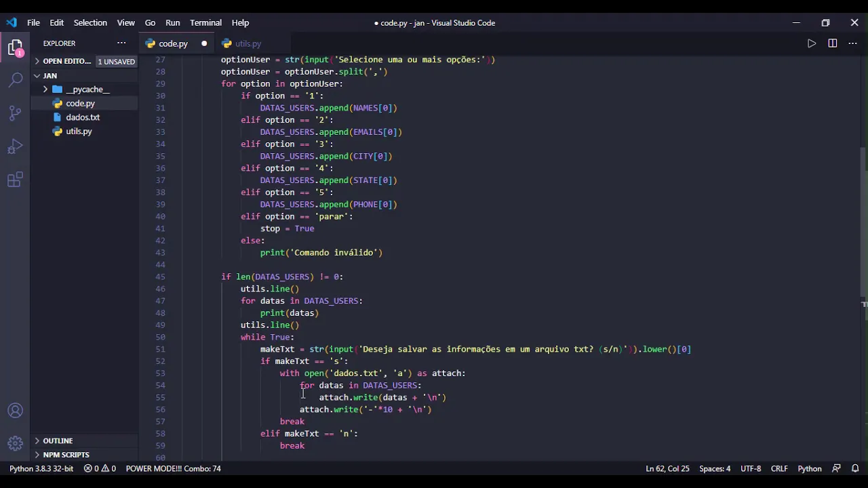Click 'stop = True' code line
The height and width of the screenshot is (488, 868).
287,228
